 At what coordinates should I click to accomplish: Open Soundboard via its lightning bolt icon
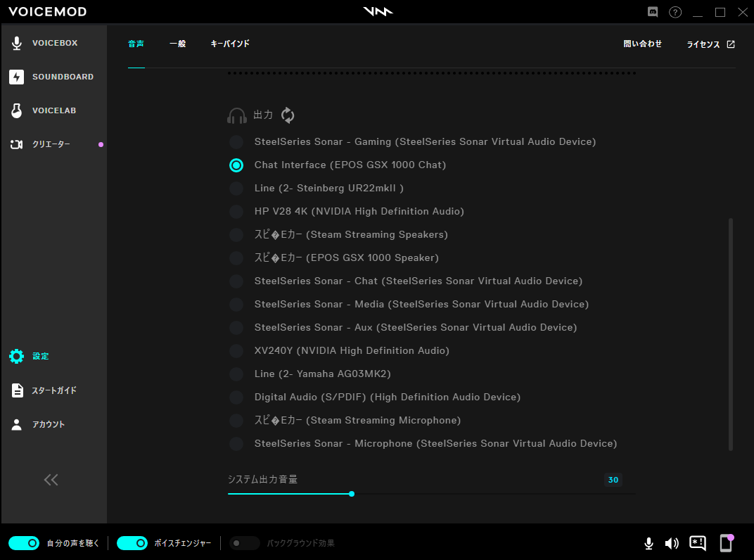(17, 77)
